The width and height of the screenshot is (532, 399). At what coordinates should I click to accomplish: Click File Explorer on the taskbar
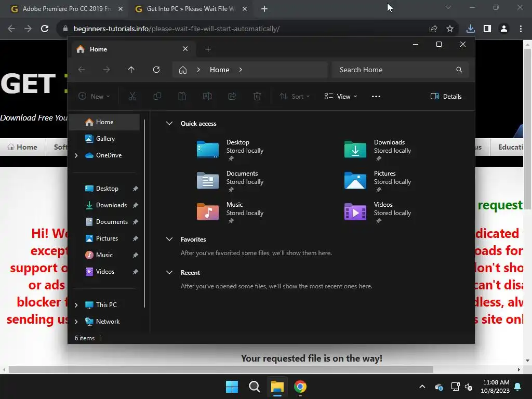(277, 387)
